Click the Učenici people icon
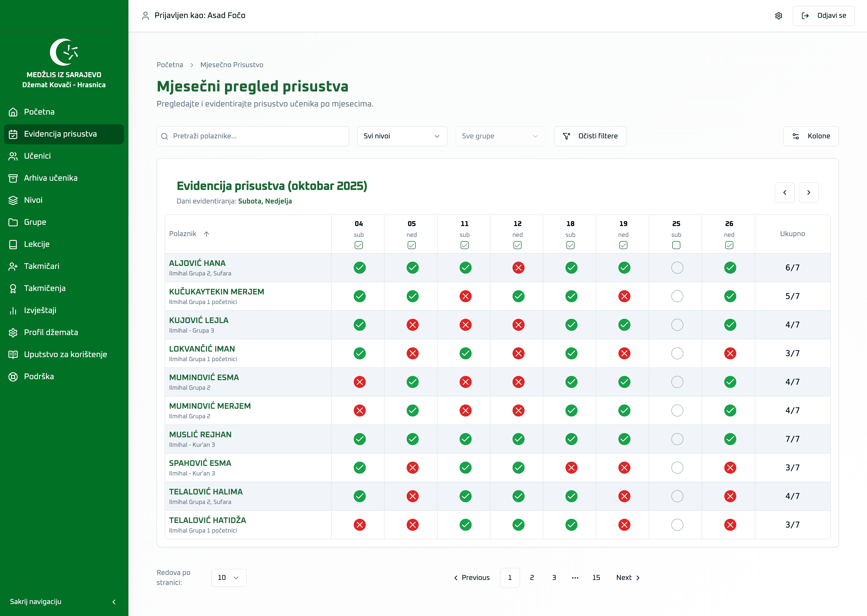The height and width of the screenshot is (616, 867). [13, 156]
